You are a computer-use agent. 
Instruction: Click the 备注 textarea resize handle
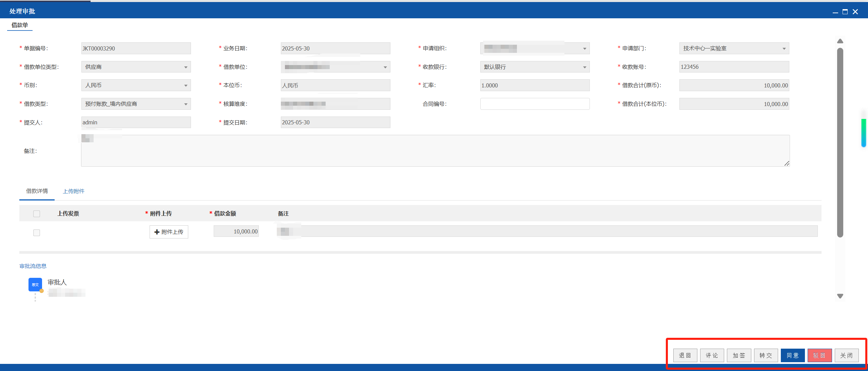tap(787, 163)
